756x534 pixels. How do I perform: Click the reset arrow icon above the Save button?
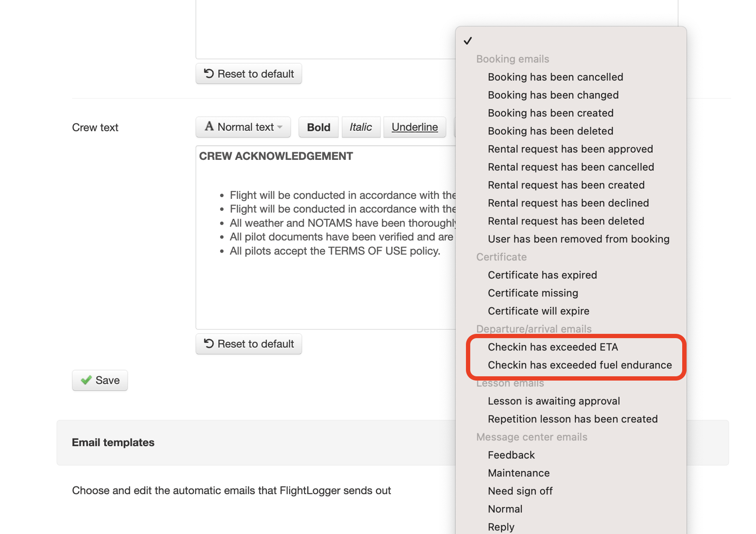coord(208,344)
